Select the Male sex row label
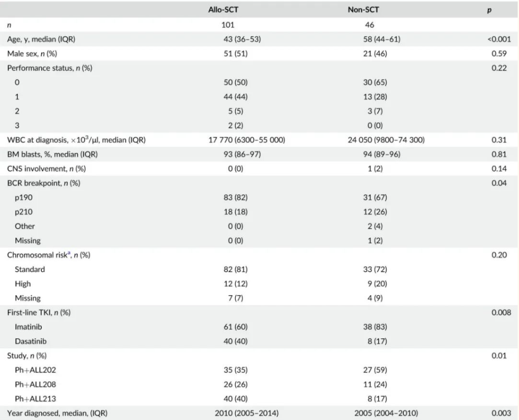519x420 pixels. pos(32,53)
